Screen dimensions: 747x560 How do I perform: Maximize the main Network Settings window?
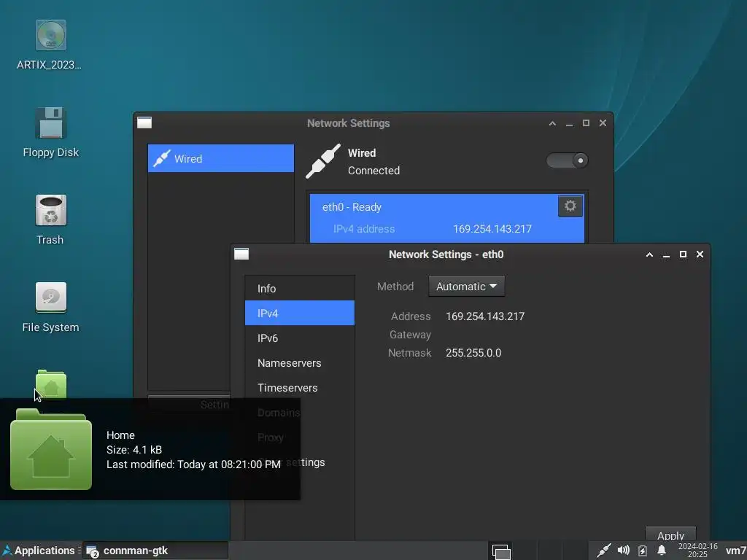(x=586, y=122)
